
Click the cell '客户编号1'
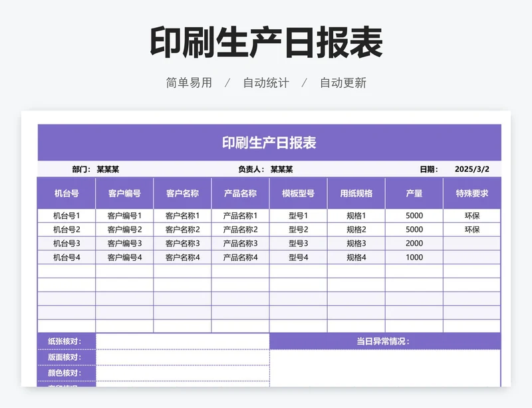click(x=124, y=216)
